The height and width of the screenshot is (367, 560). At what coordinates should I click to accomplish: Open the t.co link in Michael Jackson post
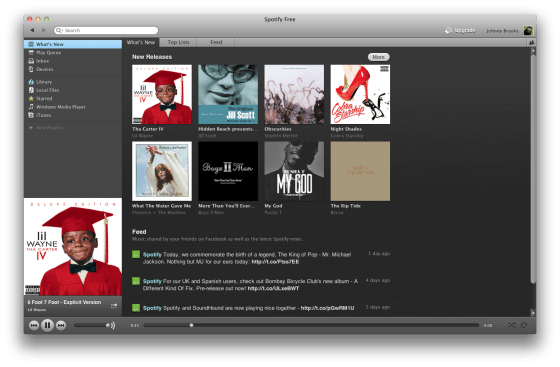pos(275,262)
